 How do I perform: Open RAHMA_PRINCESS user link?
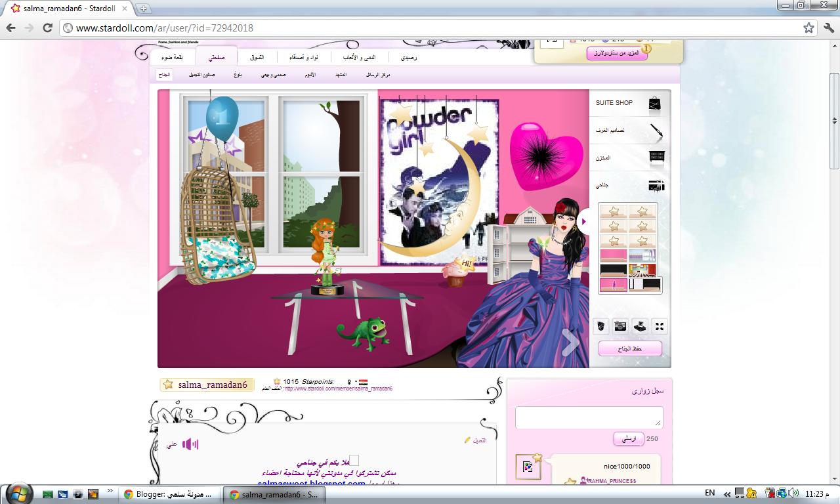(x=612, y=481)
